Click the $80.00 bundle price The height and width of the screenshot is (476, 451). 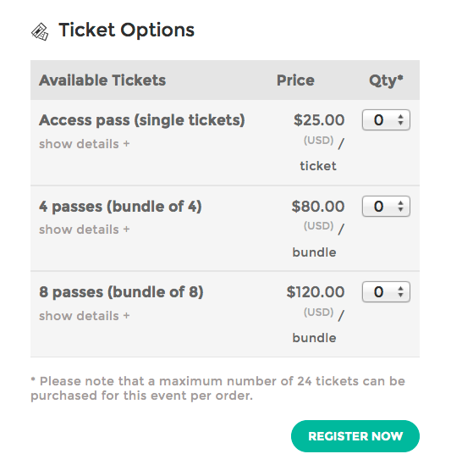(318, 207)
